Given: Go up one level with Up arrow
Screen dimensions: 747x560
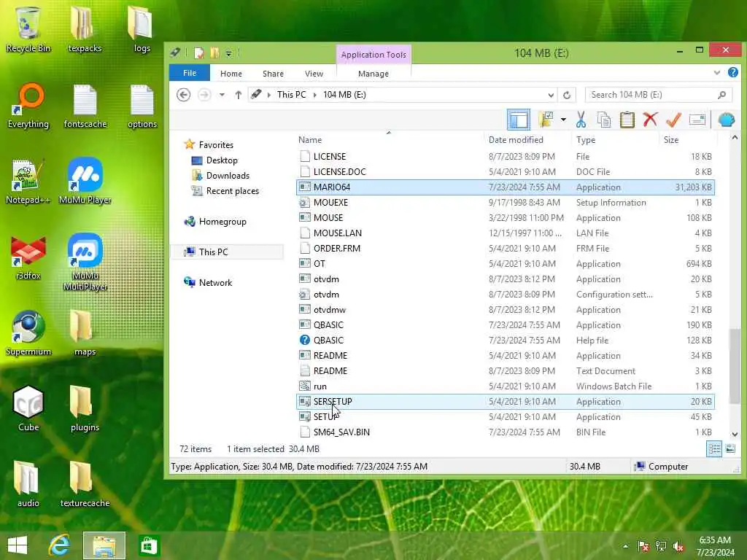Looking at the screenshot, I should (239, 95).
